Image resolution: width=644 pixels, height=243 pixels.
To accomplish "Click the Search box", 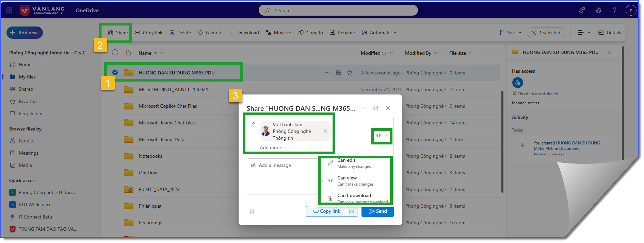I will tap(338, 10).
